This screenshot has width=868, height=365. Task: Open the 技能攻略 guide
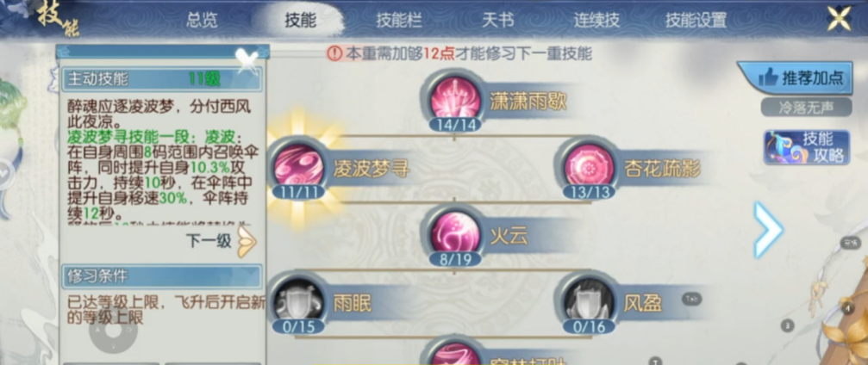(x=807, y=147)
